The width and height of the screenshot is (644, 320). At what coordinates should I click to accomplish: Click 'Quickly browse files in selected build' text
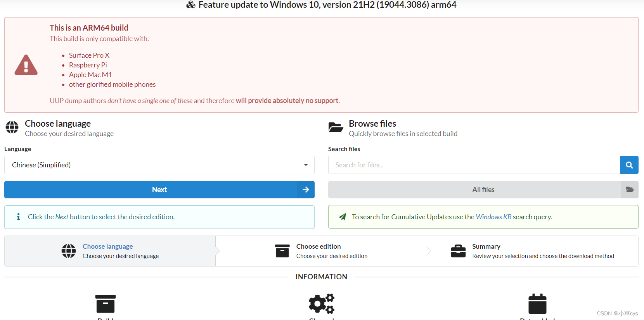[403, 134]
